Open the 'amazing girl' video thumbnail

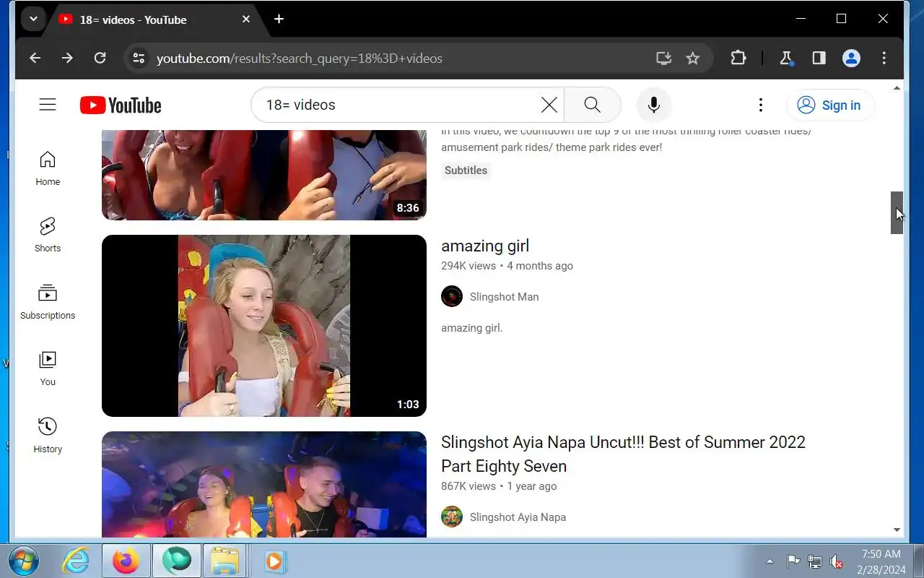pos(264,326)
